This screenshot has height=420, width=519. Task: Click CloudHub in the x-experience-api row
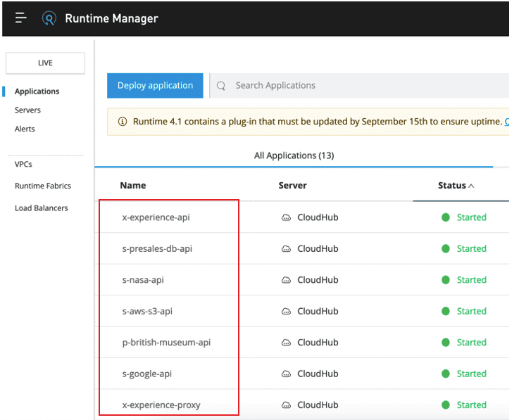tap(318, 217)
